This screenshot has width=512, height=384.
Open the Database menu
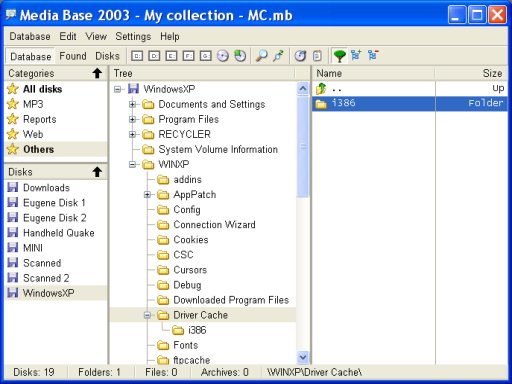coord(30,36)
